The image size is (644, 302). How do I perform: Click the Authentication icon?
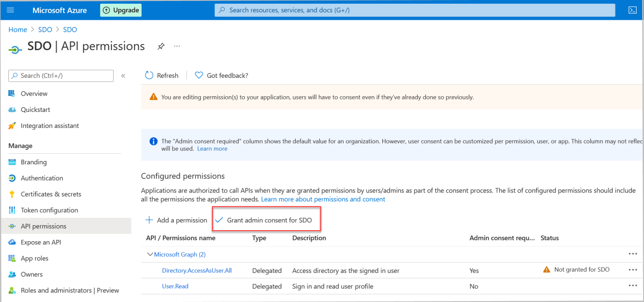coord(12,178)
